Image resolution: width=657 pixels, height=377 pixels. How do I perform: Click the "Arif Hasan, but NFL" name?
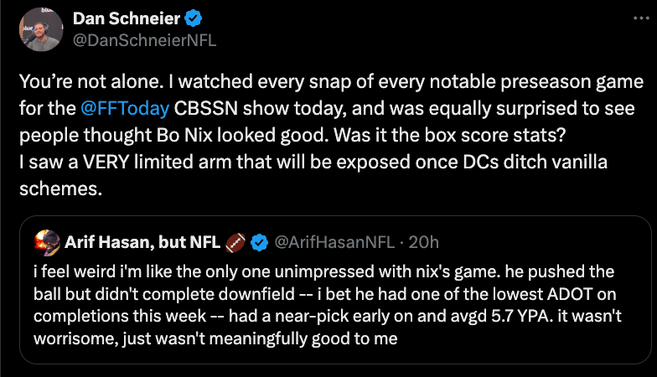point(142,242)
